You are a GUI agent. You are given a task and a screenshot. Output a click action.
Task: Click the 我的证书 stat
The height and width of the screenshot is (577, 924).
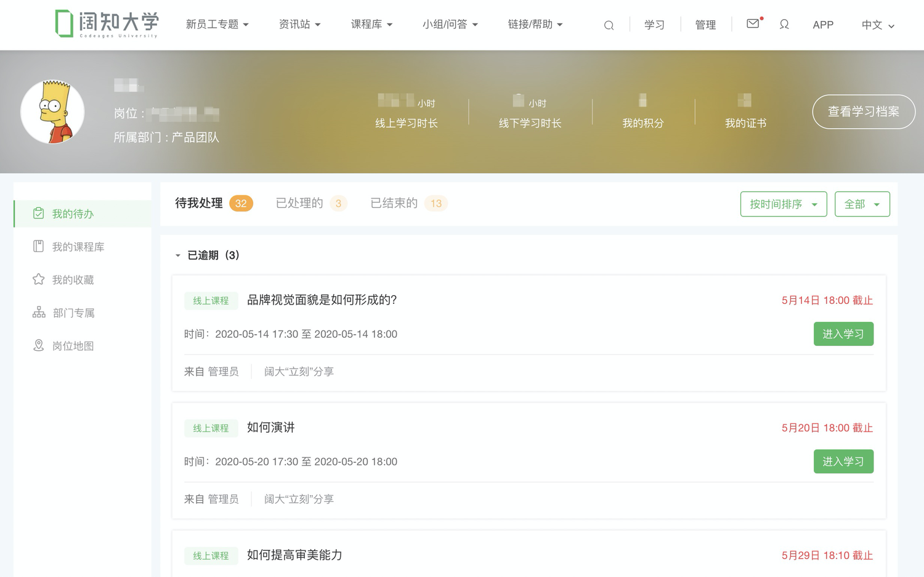click(x=745, y=111)
